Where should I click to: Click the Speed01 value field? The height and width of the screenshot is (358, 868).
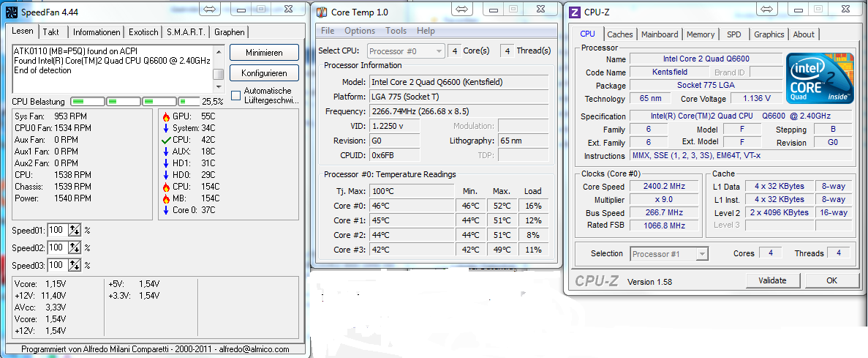click(x=58, y=230)
